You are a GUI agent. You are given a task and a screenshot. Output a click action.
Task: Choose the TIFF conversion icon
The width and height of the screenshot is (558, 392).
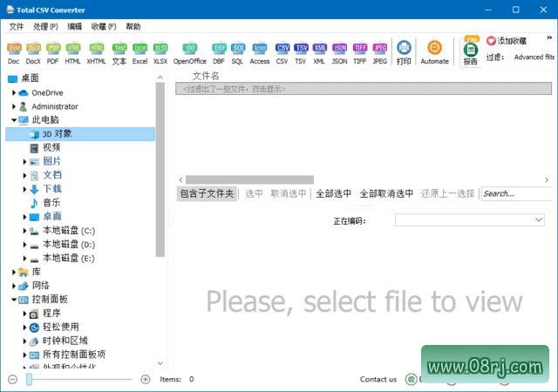click(x=360, y=53)
